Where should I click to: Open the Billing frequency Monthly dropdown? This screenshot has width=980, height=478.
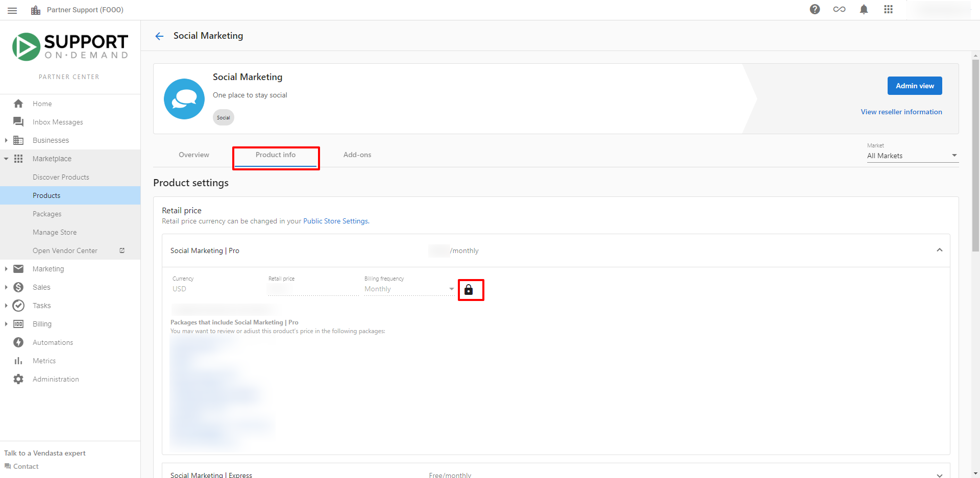pyautogui.click(x=409, y=289)
